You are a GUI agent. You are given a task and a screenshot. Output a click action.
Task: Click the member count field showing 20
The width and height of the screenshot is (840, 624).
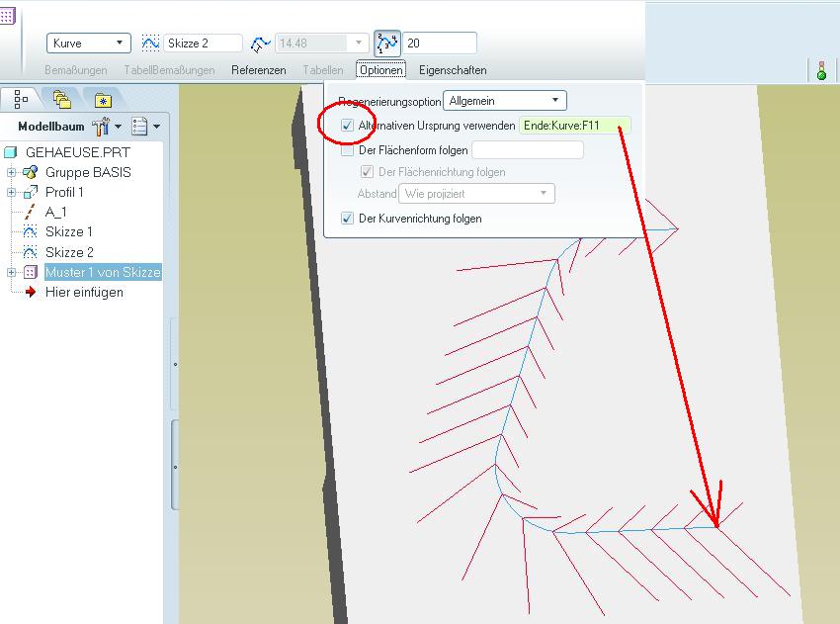coord(440,43)
